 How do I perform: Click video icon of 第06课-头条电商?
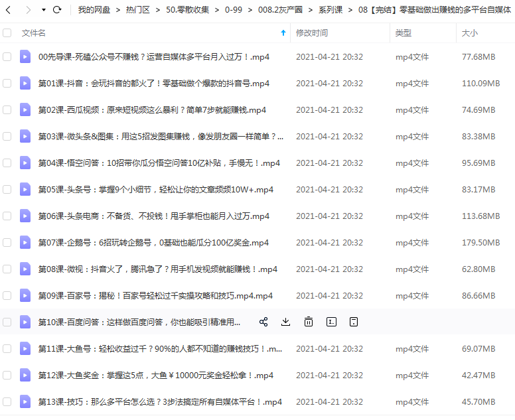tap(25, 216)
